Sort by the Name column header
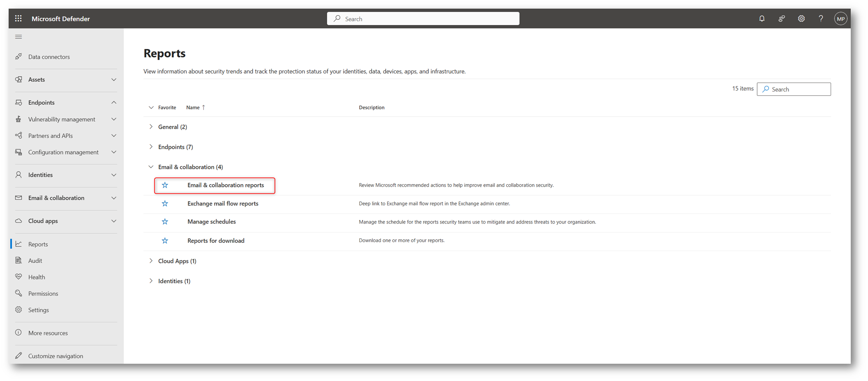The width and height of the screenshot is (868, 381). (196, 107)
